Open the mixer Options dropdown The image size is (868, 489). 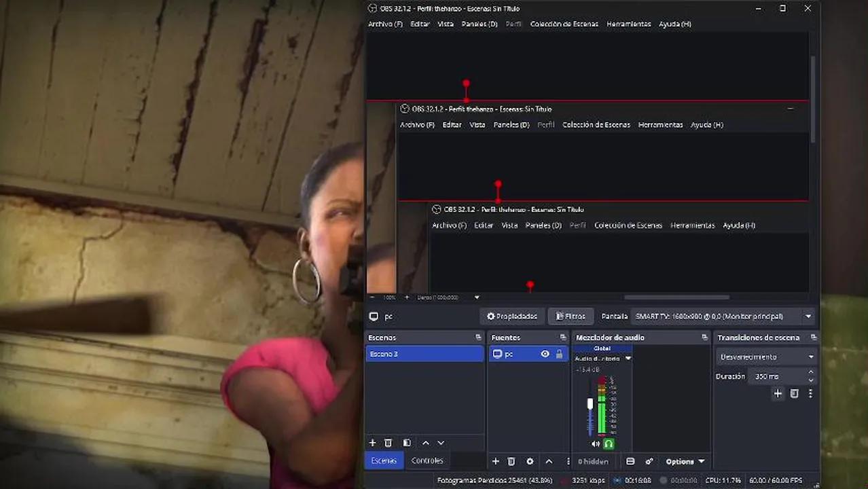point(685,462)
